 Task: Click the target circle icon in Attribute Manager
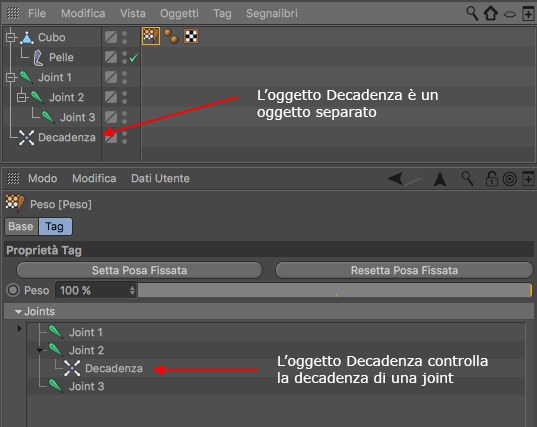[x=510, y=179]
